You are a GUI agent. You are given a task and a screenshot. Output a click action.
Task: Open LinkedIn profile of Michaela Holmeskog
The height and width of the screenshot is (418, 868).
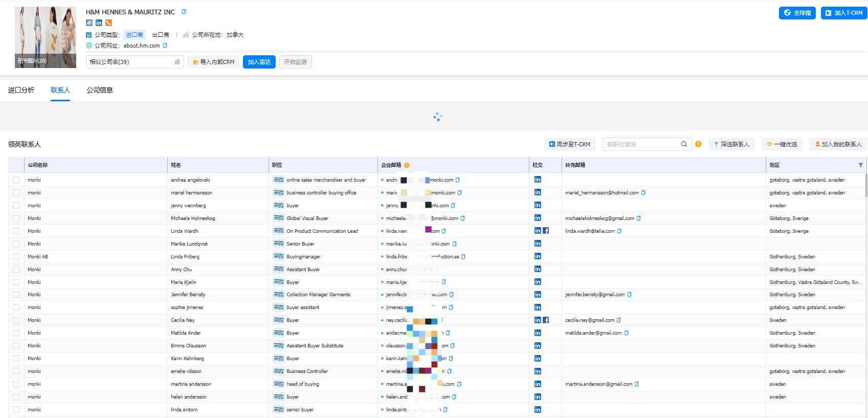click(538, 218)
